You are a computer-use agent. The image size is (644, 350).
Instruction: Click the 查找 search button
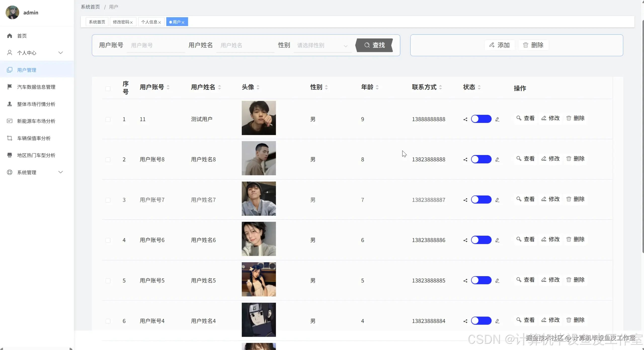(x=374, y=45)
